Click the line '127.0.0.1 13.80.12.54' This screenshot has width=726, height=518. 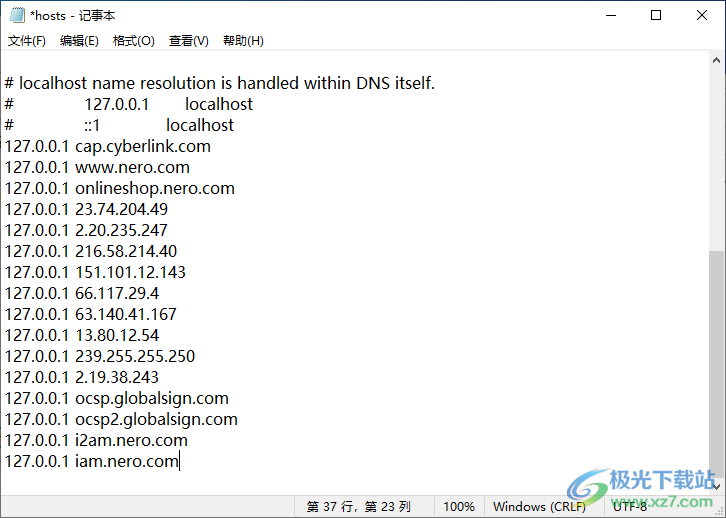click(82, 335)
